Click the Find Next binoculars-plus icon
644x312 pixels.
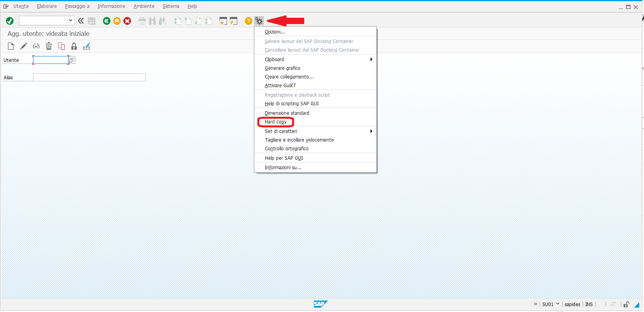[162, 21]
